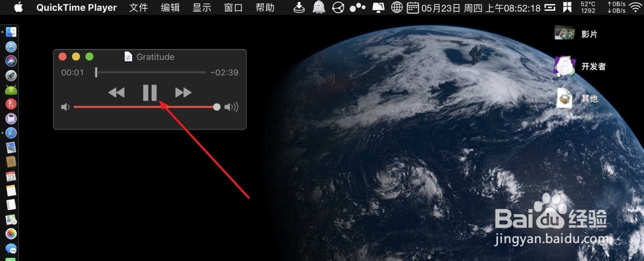Open App Store from the Dock
This screenshot has width=644, height=261.
click(11, 47)
